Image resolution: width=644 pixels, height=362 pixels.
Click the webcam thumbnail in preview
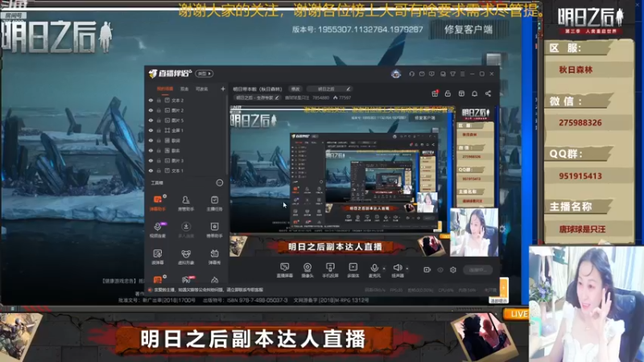tap(474, 232)
